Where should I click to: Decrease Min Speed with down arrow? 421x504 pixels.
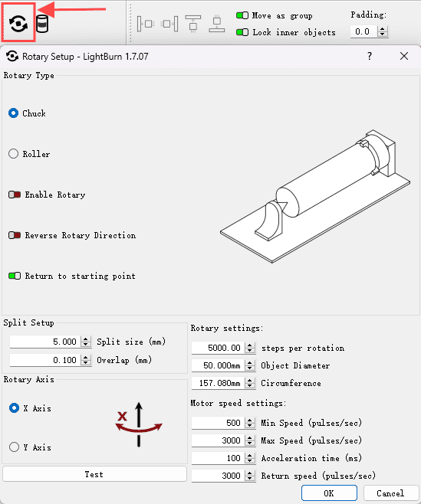[250, 426]
